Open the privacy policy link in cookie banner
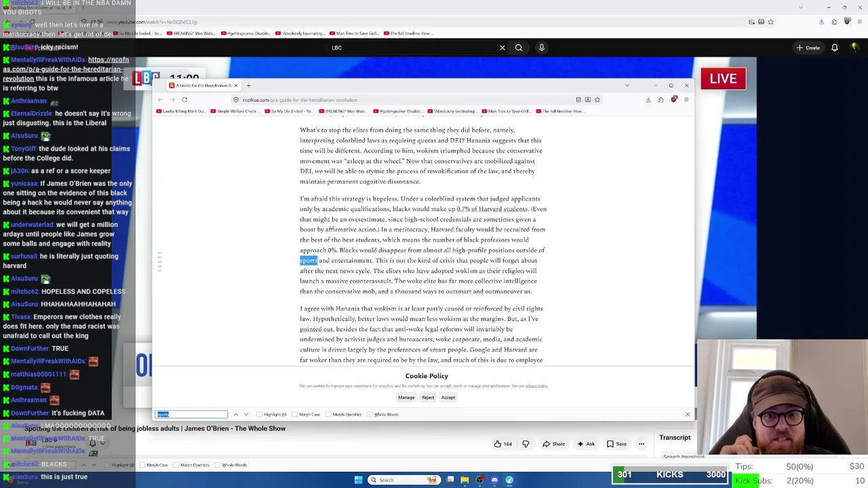This screenshot has height=488, width=868. [536, 386]
